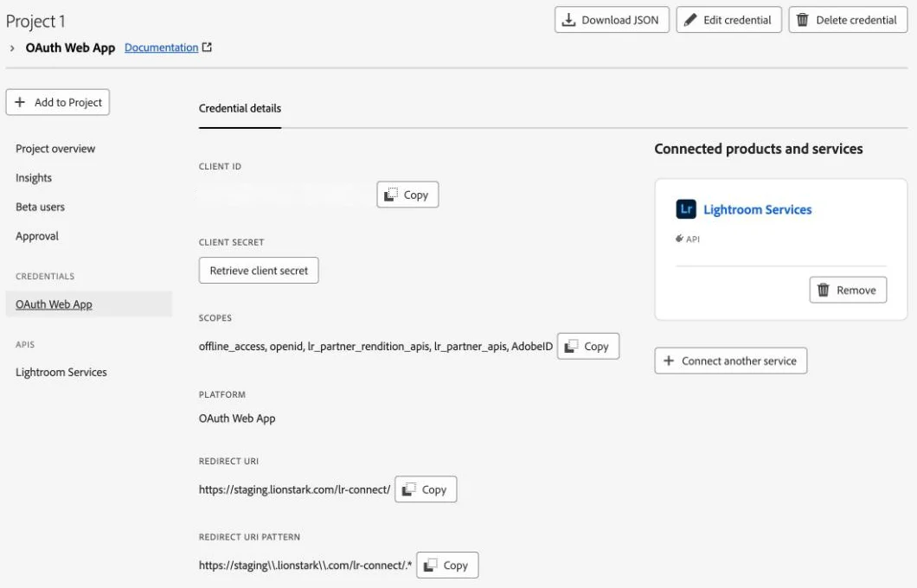The image size is (917, 588).
Task: Open Edit credential
Action: point(728,20)
